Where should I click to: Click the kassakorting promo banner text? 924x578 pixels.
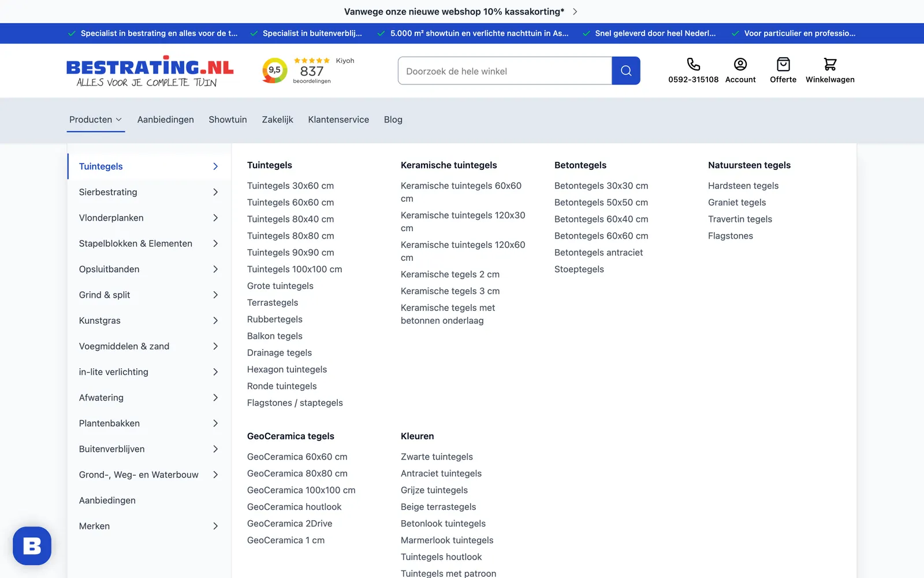point(454,12)
